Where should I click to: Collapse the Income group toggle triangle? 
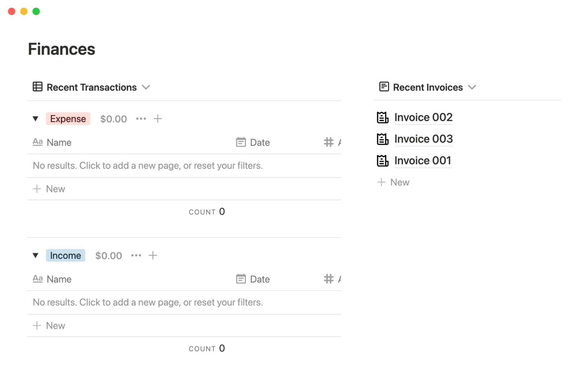[x=36, y=255]
